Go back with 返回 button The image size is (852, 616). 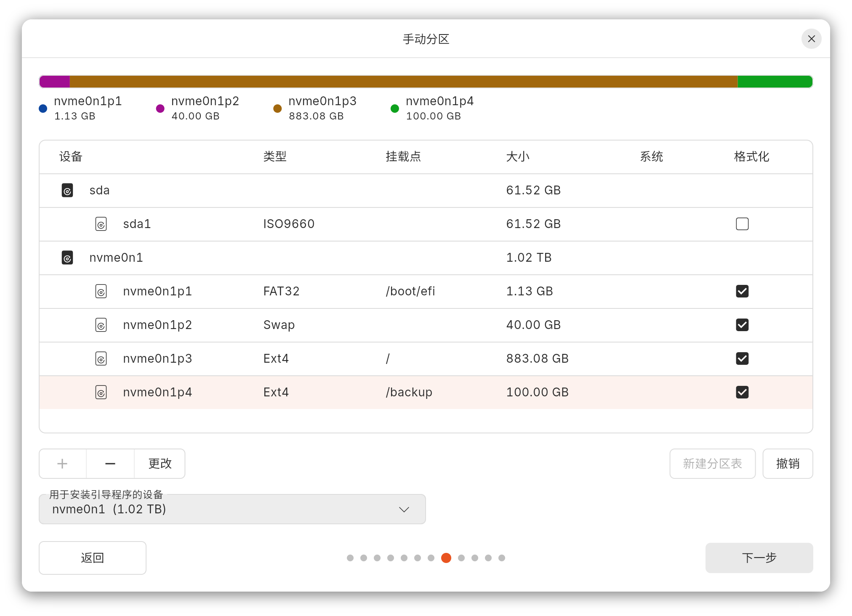tap(93, 558)
